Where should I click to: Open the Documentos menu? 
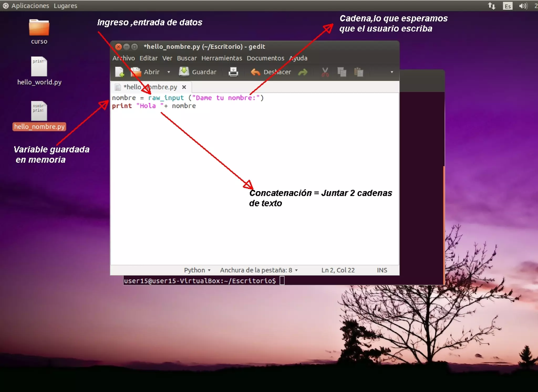(x=265, y=58)
